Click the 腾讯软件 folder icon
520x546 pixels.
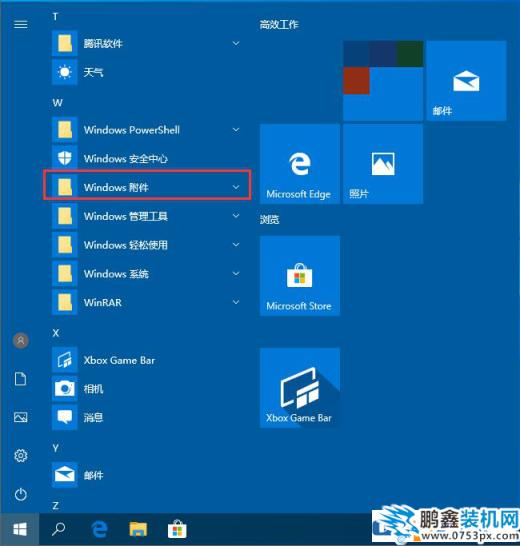[x=64, y=44]
